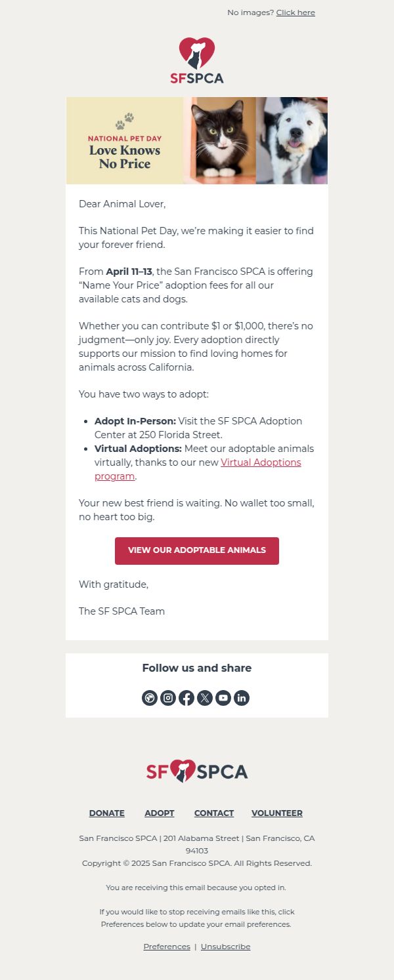The height and width of the screenshot is (980, 394).
Task: Open the Instagram icon
Action: tap(168, 698)
